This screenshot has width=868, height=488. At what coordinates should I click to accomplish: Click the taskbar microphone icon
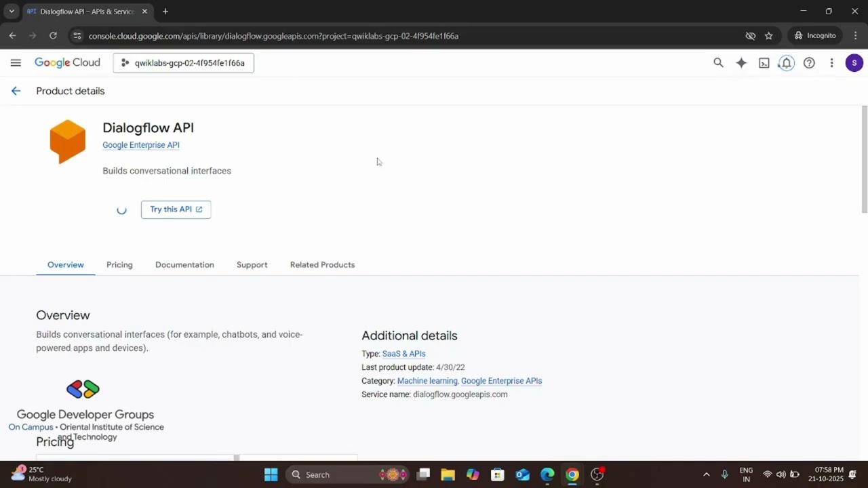click(x=724, y=474)
